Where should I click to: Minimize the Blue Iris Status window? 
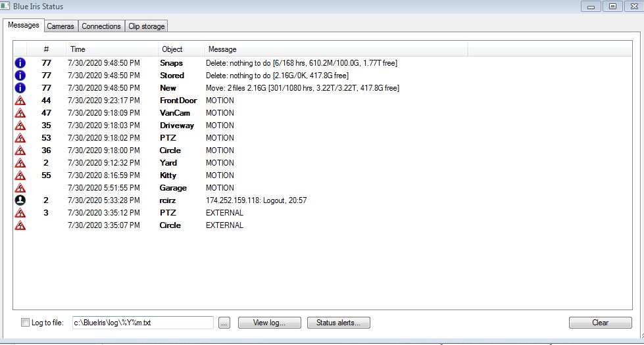(591, 7)
